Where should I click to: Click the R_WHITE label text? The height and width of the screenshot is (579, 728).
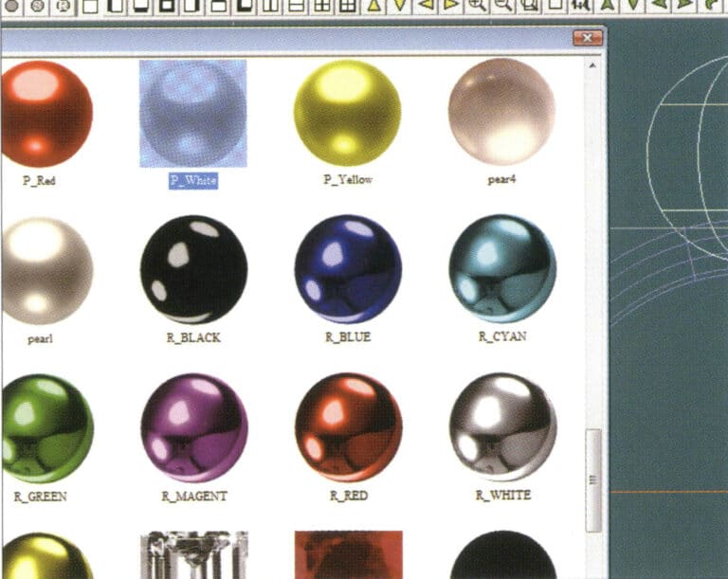503,495
